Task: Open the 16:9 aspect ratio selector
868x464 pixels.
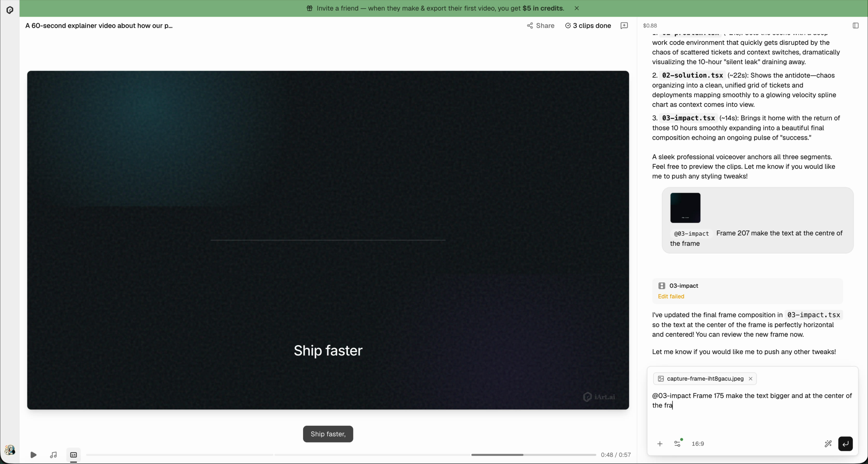Action: pos(697,444)
